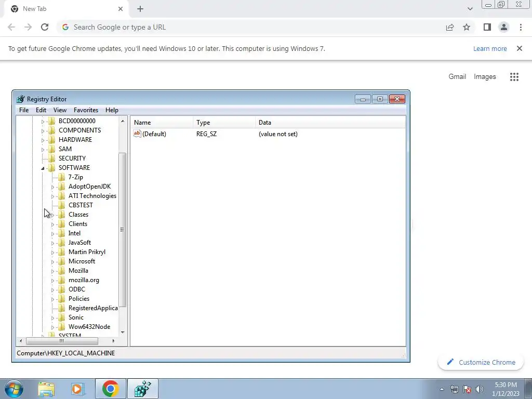The image size is (532, 399).
Task: Select the Intel folder icon
Action: click(x=61, y=233)
